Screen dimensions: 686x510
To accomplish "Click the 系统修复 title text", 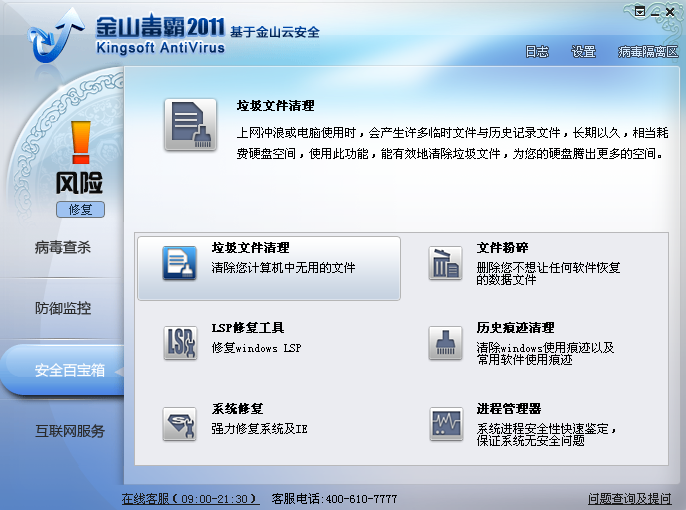I will click(237, 409).
